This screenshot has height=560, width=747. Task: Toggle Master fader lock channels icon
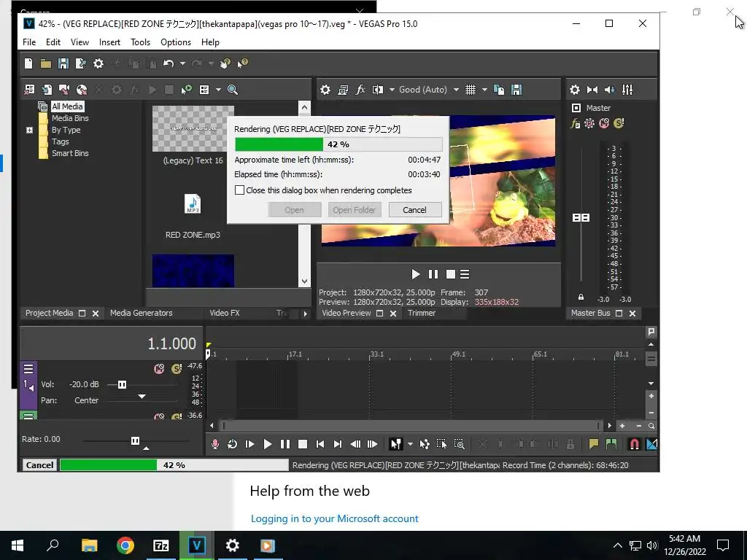click(581, 297)
